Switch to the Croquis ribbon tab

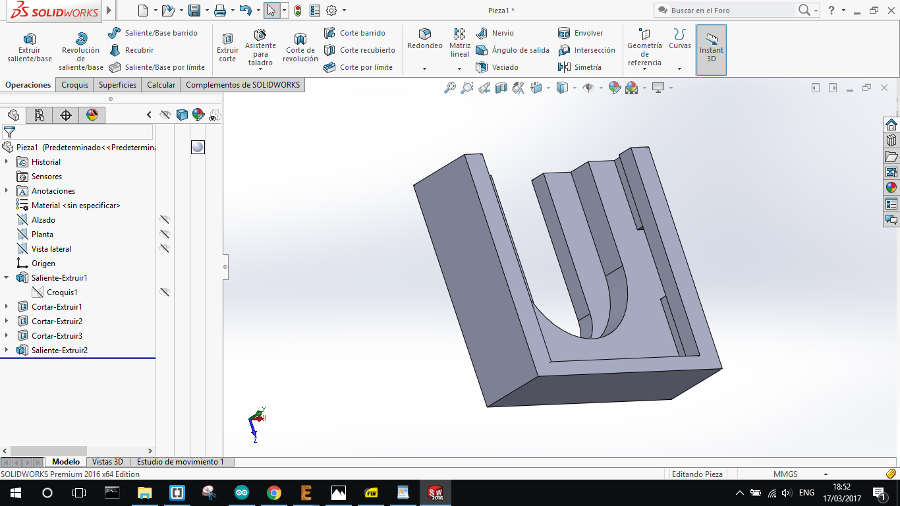(x=75, y=85)
